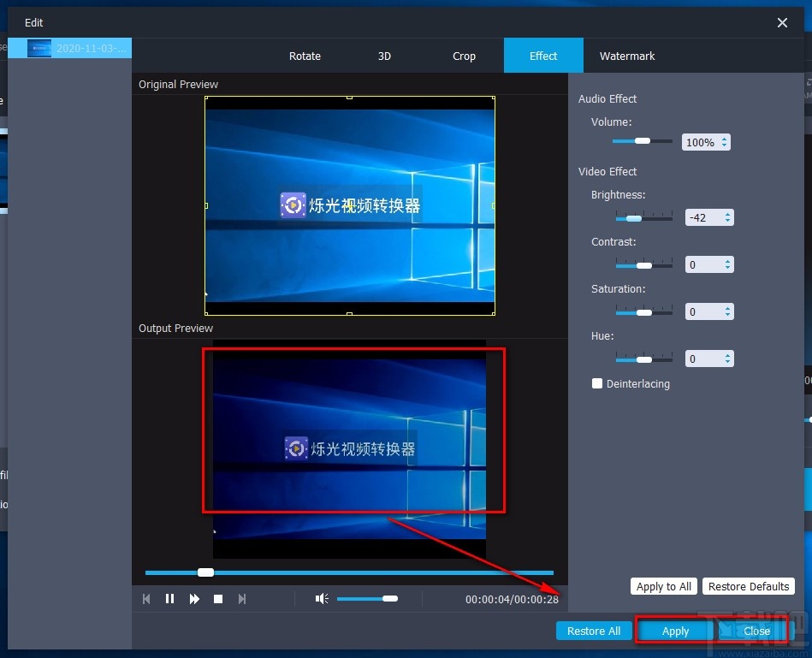
Task: Click the Brightness value stepper up arrow
Action: pyautogui.click(x=728, y=214)
